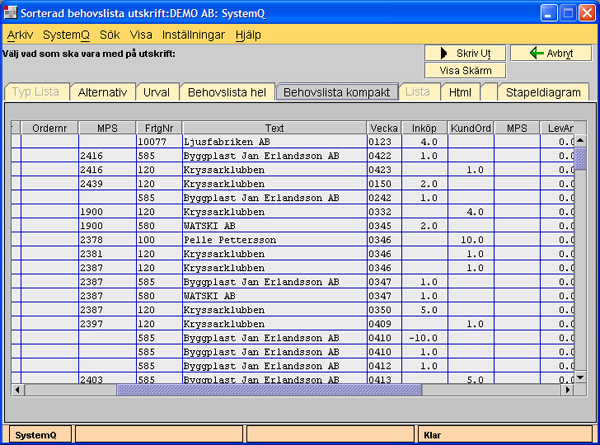Switch to the Behovslista hel tab
Screen dimensions: 600x445
pos(227,92)
